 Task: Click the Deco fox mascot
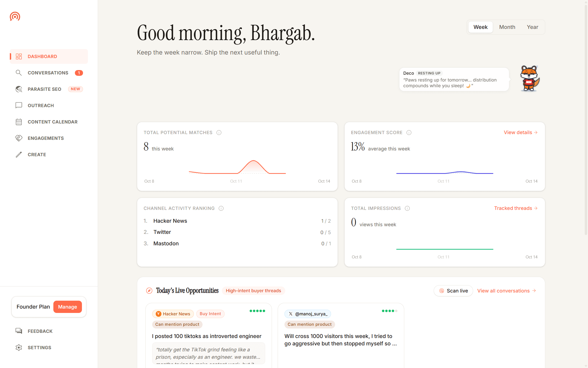pos(529,79)
